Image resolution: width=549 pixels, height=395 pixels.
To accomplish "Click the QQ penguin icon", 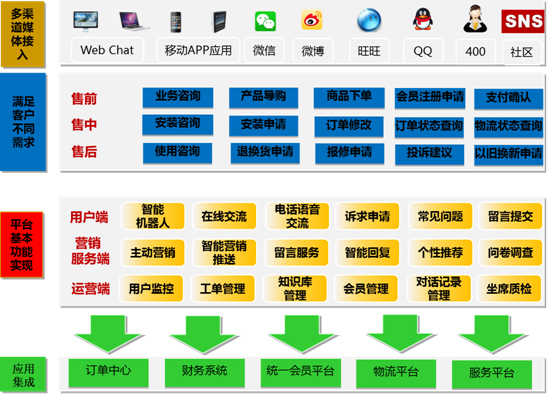I will click(x=423, y=19).
